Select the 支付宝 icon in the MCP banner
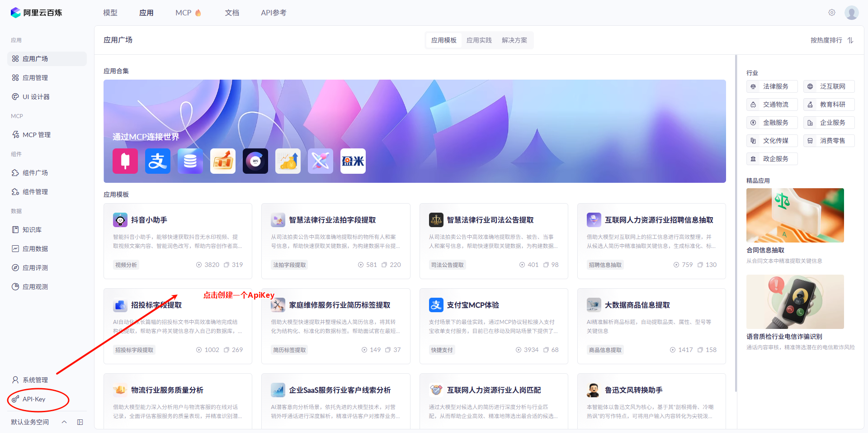This screenshot has height=433, width=868. 157,161
